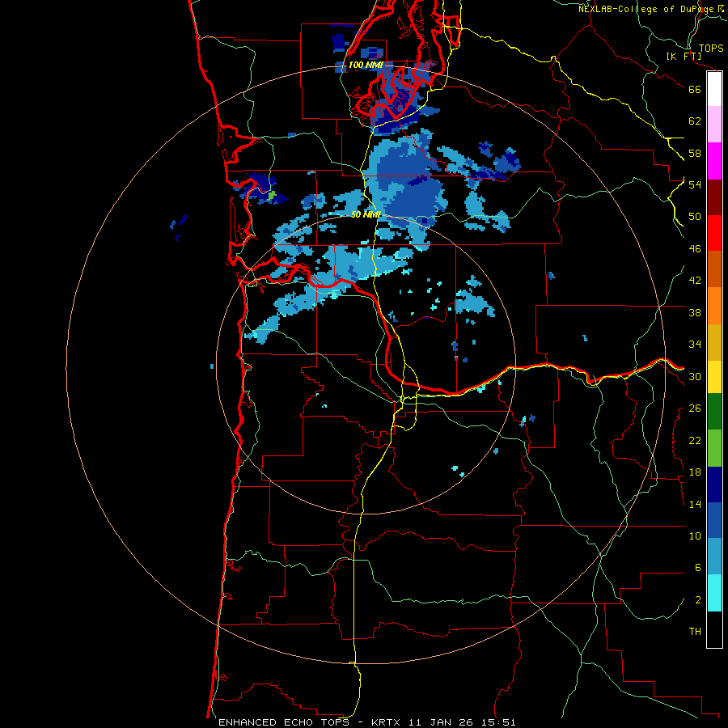728x728 pixels.
Task: Select the 6 legend value
Action: tap(698, 568)
